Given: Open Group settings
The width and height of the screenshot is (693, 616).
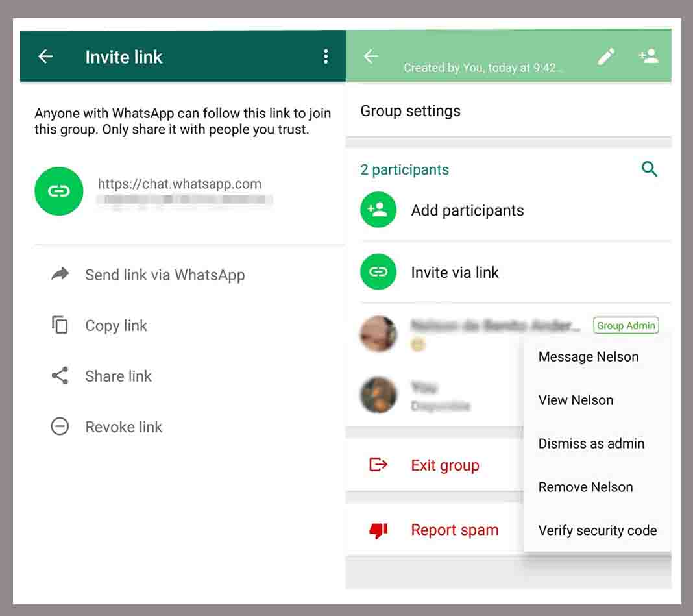Looking at the screenshot, I should click(410, 110).
